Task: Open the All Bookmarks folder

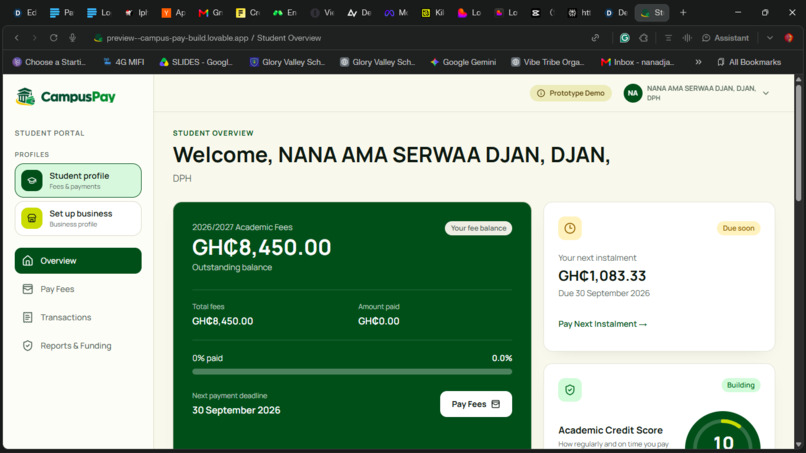Action: point(749,62)
